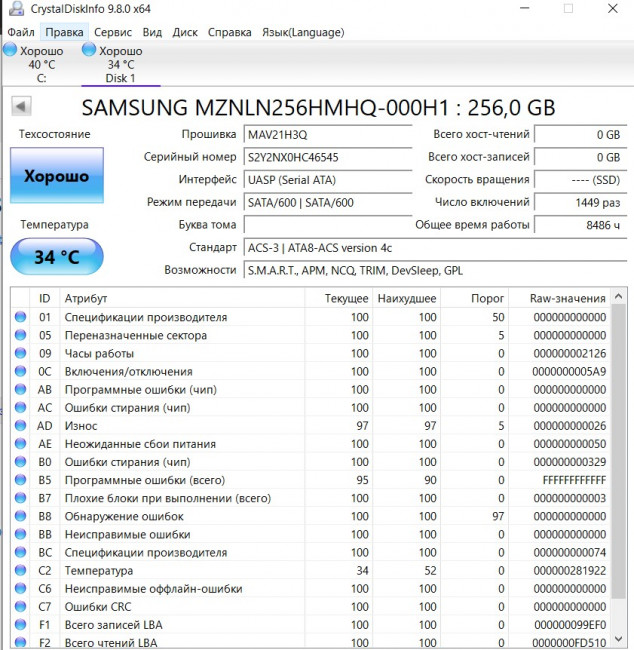Click the Атрибут column header

pyautogui.click(x=182, y=298)
